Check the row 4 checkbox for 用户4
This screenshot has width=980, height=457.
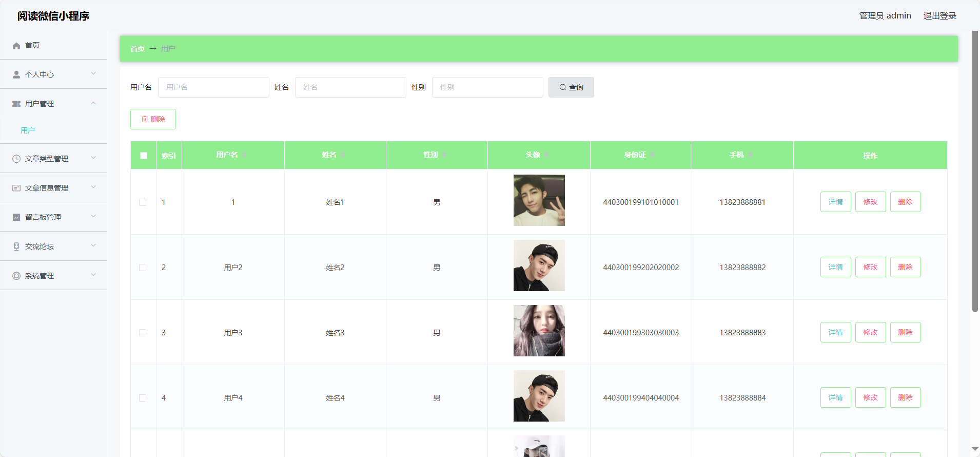point(143,398)
